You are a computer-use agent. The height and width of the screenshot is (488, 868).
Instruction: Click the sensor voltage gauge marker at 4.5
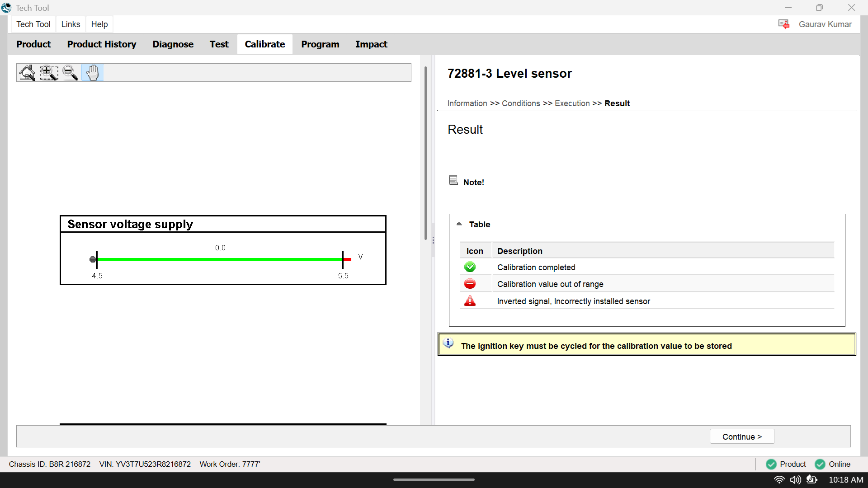click(x=94, y=259)
